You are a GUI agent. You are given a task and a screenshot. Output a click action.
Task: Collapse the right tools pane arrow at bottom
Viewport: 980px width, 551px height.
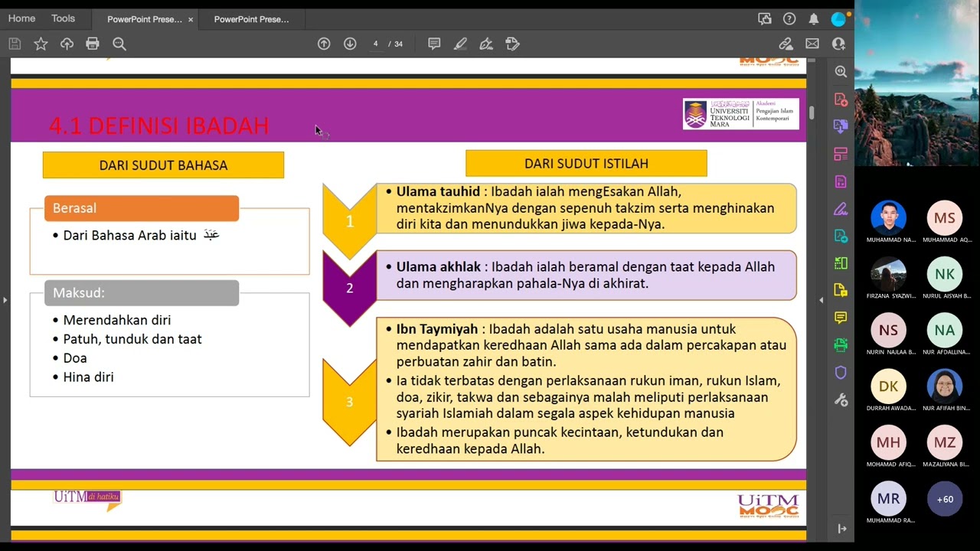coord(841,528)
